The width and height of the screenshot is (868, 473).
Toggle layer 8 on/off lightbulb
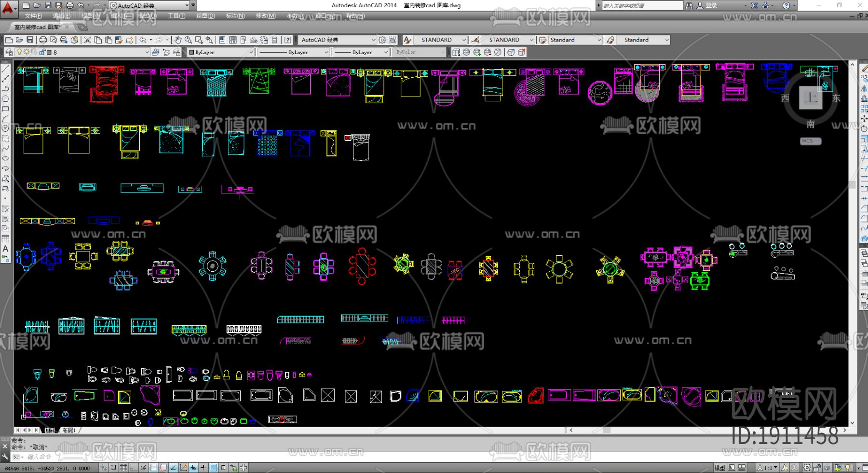19,52
